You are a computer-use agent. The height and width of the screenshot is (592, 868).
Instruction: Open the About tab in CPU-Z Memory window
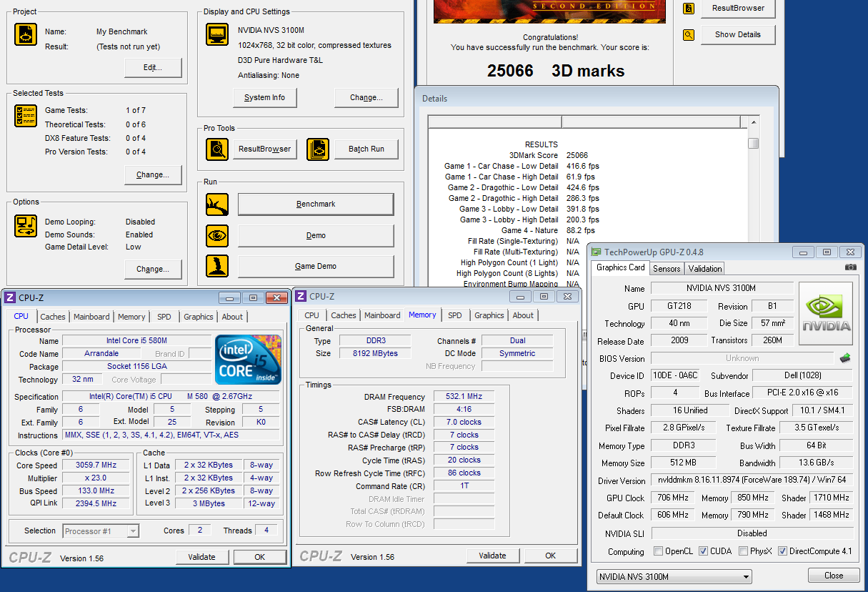click(x=523, y=315)
